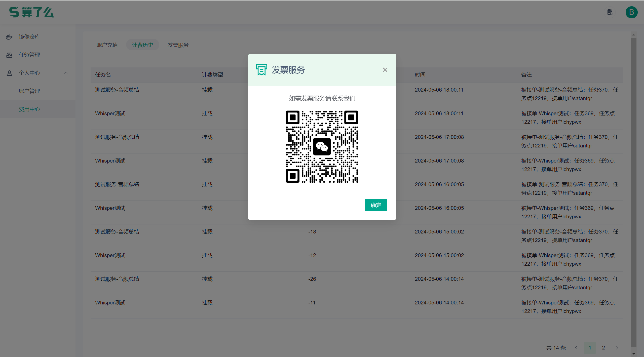
Task: Click the previous page arrow
Action: click(x=576, y=347)
